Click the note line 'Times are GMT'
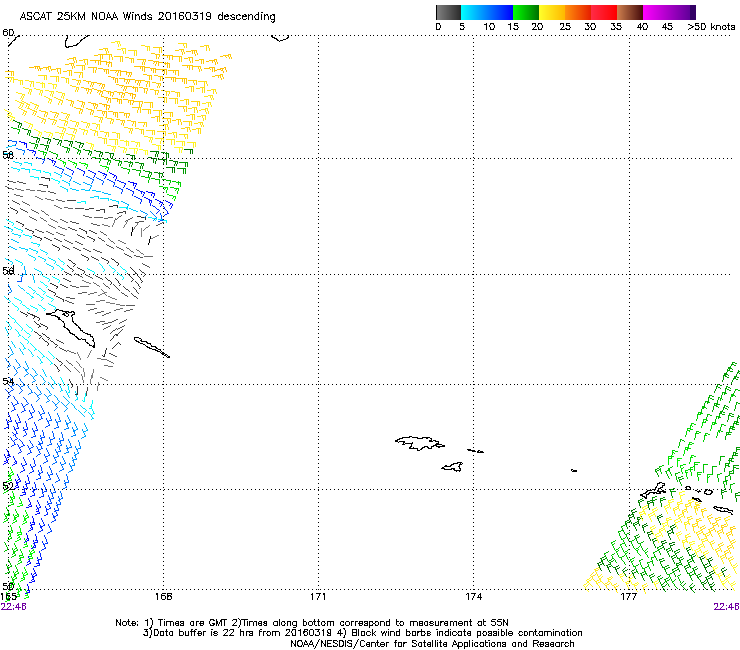The width and height of the screenshot is (740, 650). point(192,623)
